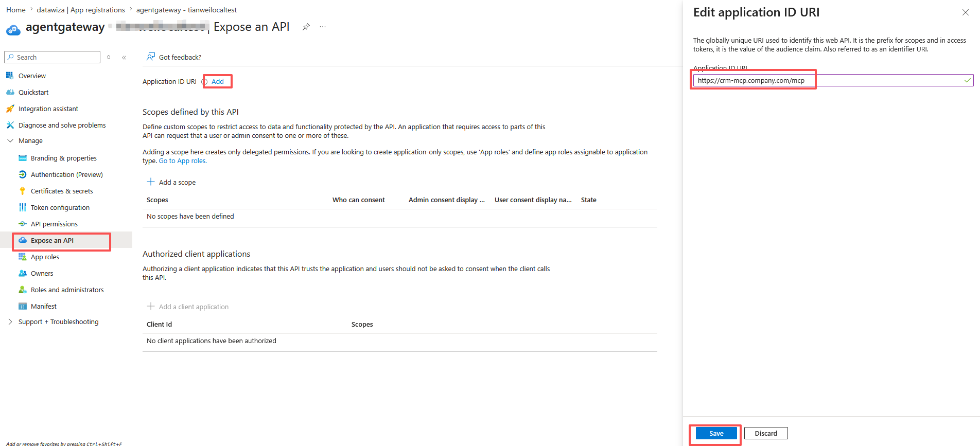This screenshot has width=980, height=446.
Task: Follow the Go to App roles link
Action: pos(183,161)
